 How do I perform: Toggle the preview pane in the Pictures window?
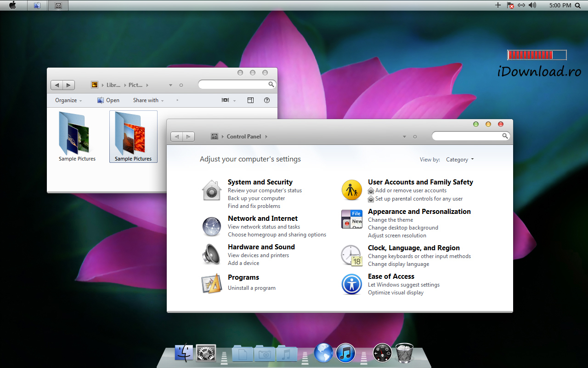(x=250, y=100)
